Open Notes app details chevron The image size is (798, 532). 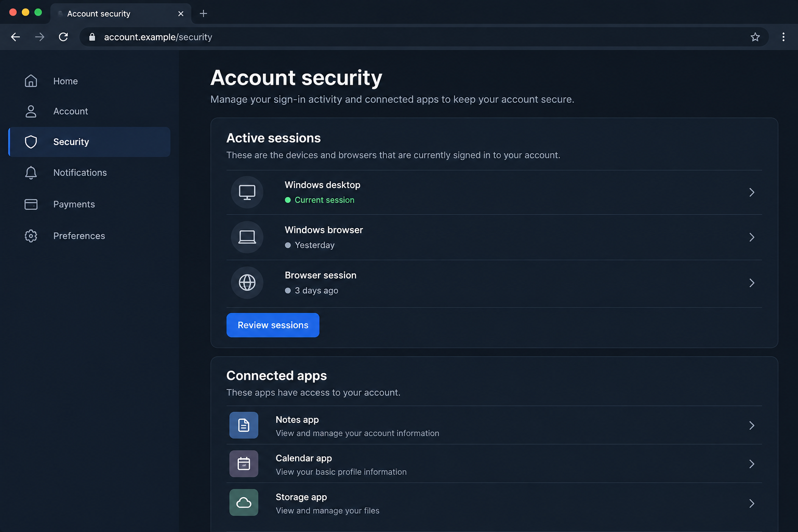(x=752, y=425)
